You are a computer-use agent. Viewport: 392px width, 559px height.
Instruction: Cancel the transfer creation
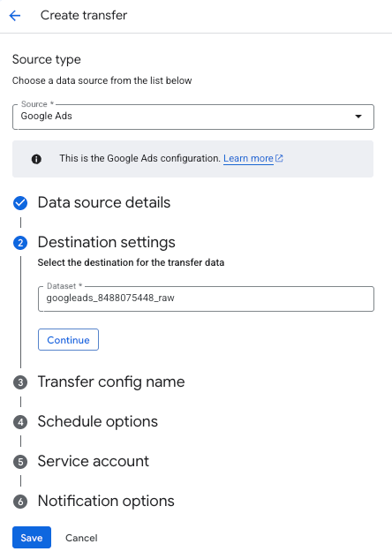81,538
